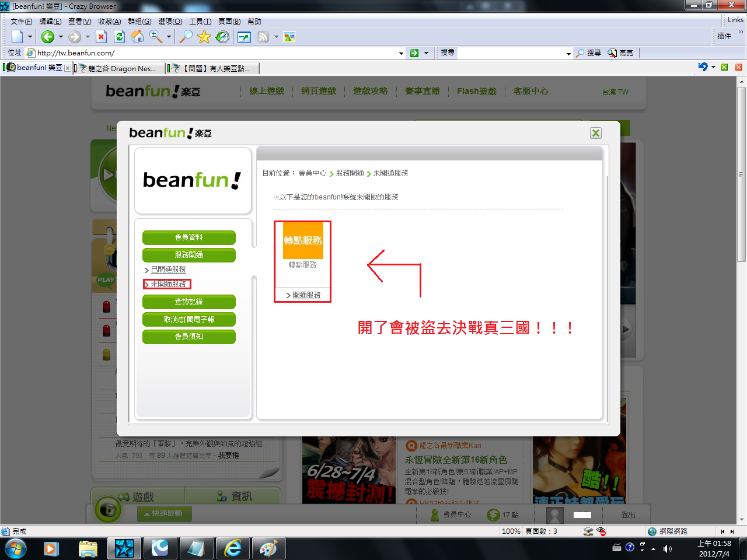Open the 群組(G) menu
This screenshot has height=560, width=747.
[x=139, y=22]
